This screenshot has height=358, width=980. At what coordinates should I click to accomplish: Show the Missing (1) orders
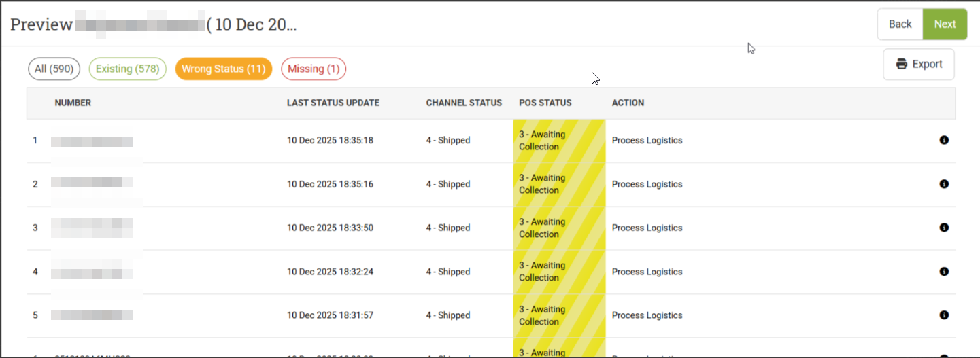[314, 69]
